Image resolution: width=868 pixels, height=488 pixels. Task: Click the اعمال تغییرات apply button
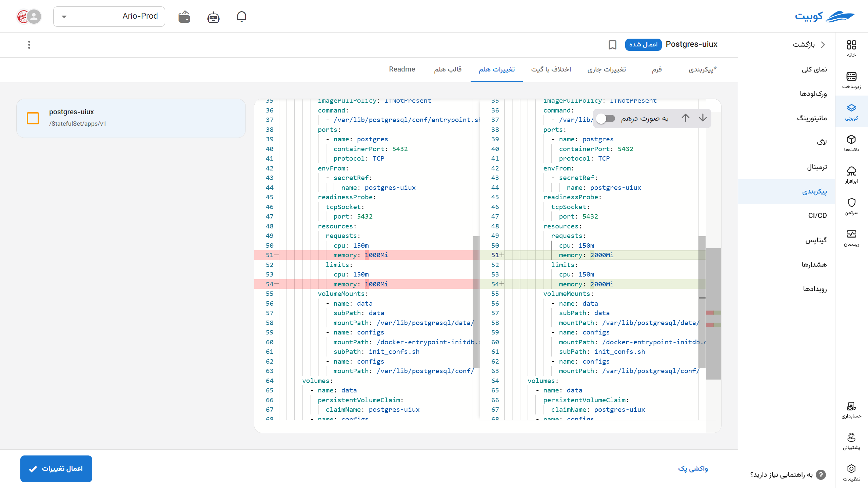point(56,469)
